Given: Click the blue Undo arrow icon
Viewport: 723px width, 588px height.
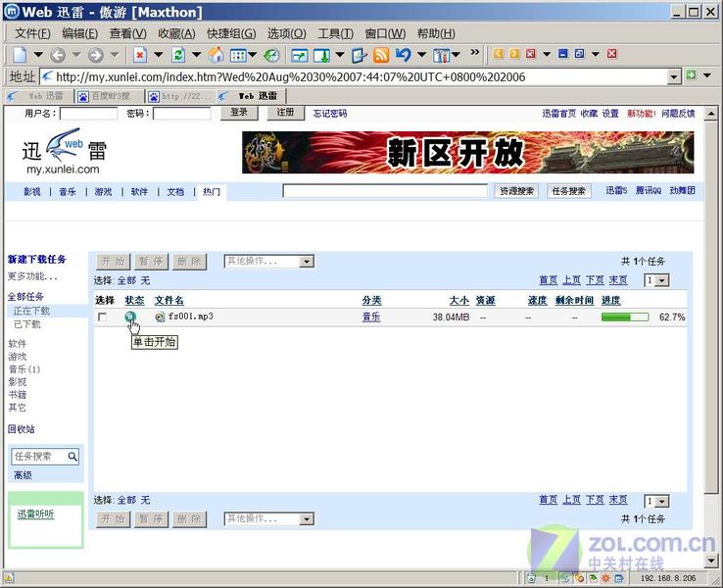Looking at the screenshot, I should 403,55.
